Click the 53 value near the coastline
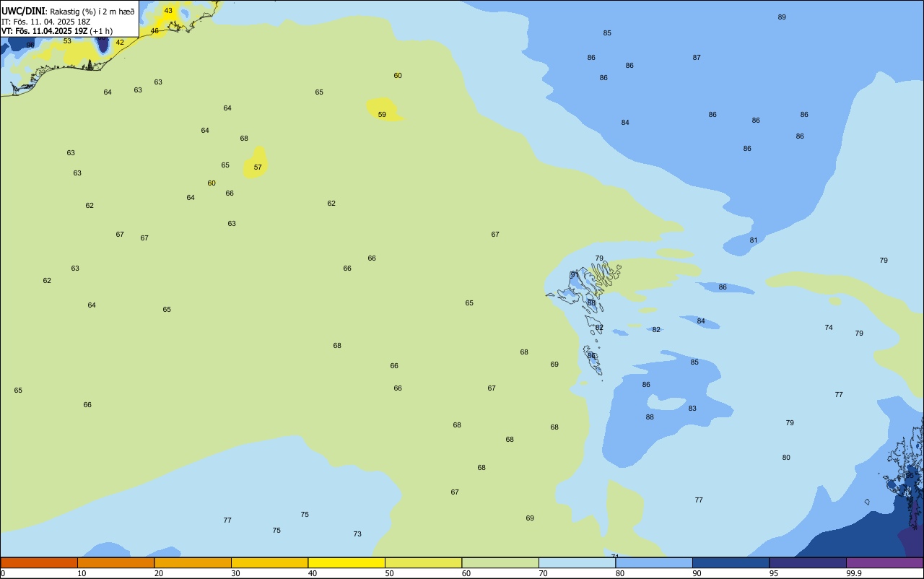Screen dimensions: 924x579 pos(67,41)
